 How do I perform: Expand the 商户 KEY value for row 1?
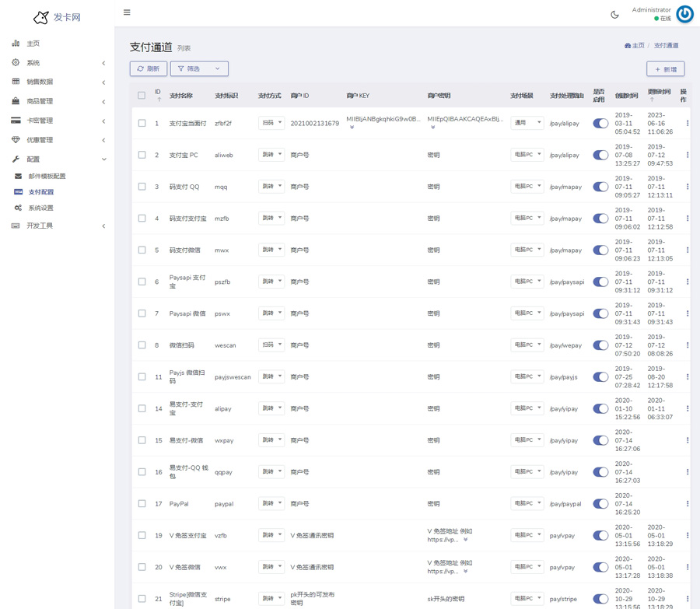pyautogui.click(x=352, y=128)
